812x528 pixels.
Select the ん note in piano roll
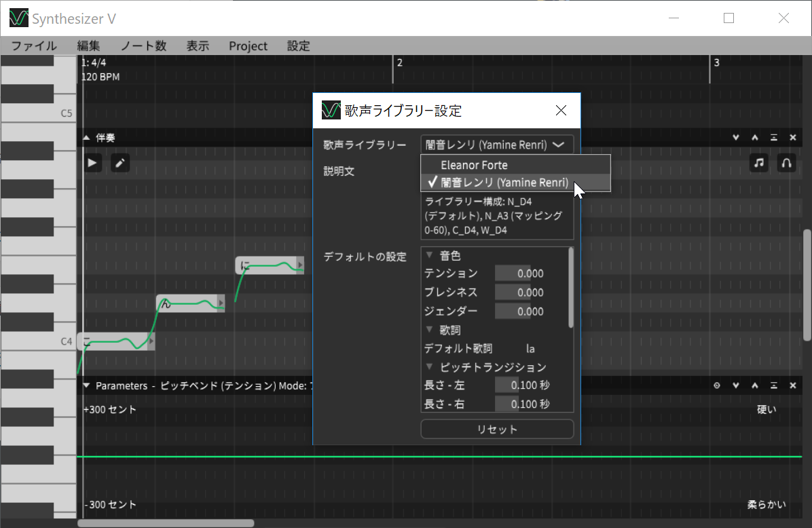[x=191, y=303]
